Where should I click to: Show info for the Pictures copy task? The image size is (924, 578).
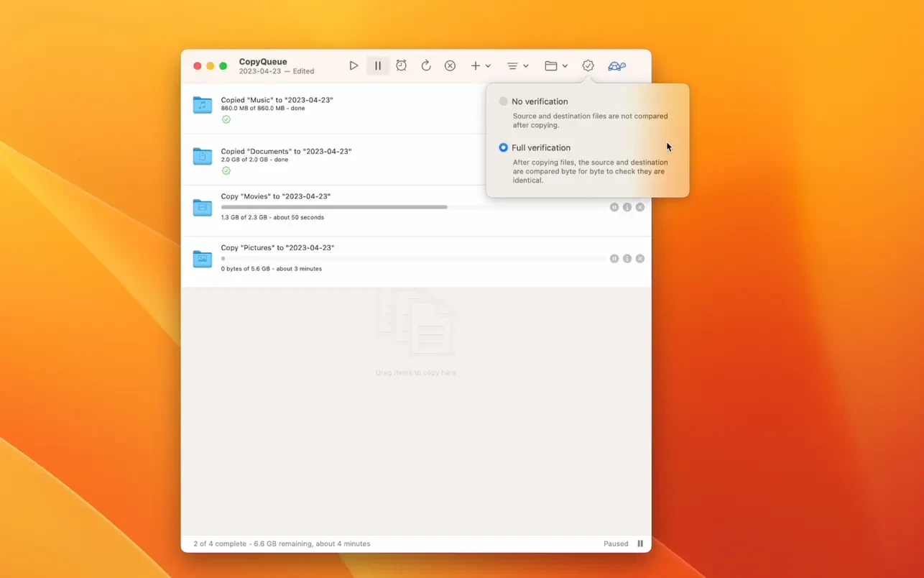click(x=627, y=259)
